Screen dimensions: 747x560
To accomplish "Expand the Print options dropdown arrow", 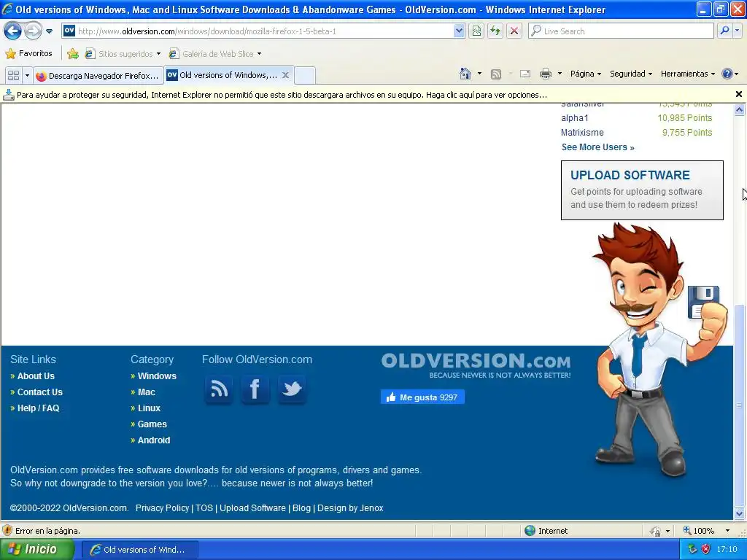I will (x=560, y=74).
